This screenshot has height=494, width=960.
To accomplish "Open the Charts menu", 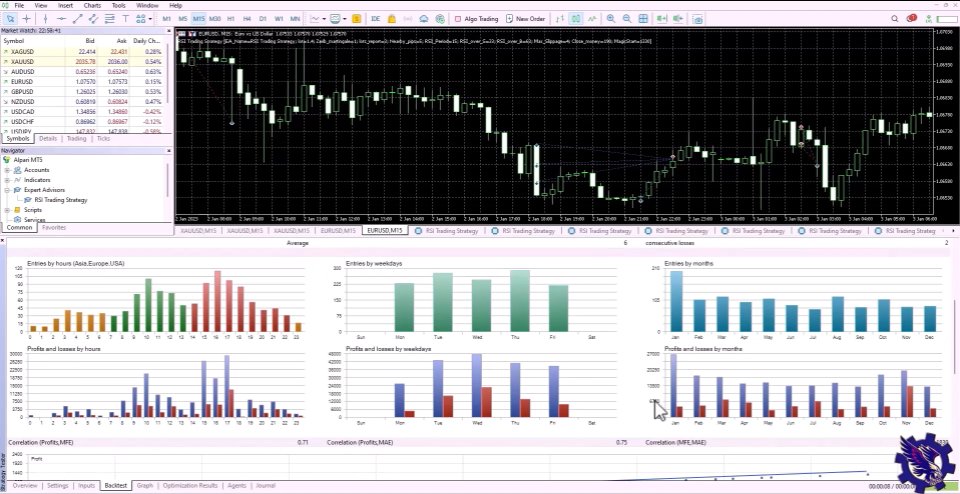I will point(92,5).
